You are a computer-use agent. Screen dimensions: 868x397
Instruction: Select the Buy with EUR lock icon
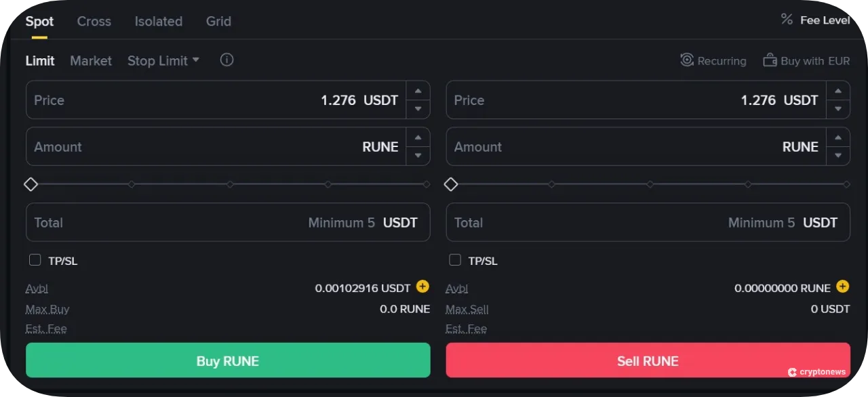[x=770, y=60]
